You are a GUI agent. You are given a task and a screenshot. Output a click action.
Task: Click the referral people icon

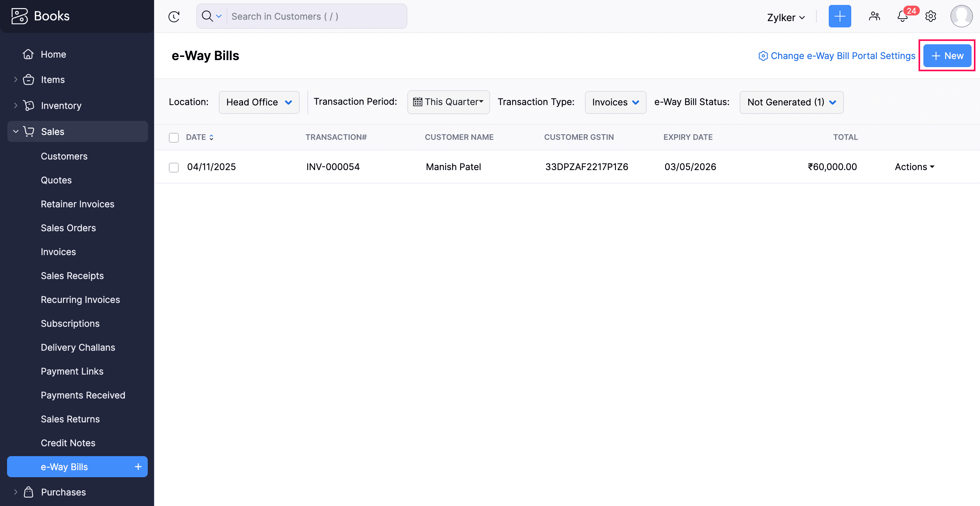(x=874, y=17)
